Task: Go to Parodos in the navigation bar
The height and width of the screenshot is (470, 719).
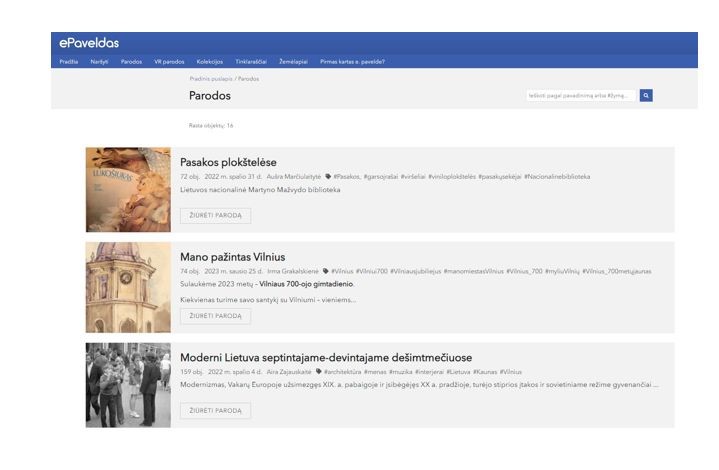Action: pos(132,61)
